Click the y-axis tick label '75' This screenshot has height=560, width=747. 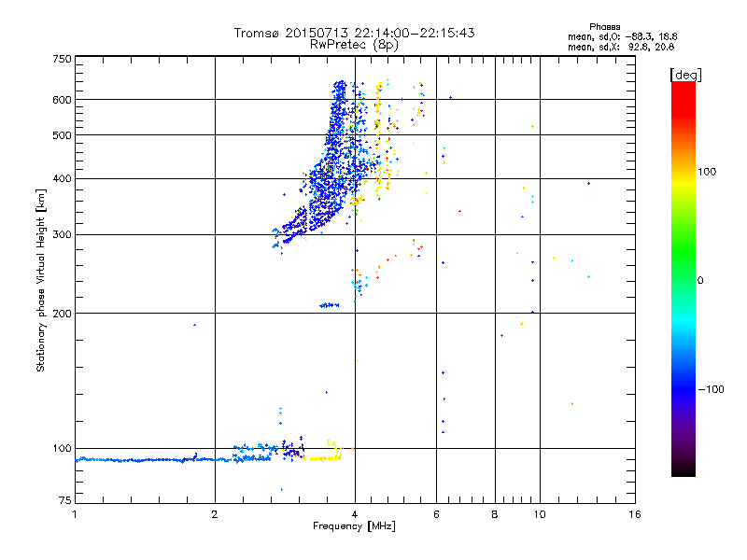tap(65, 500)
